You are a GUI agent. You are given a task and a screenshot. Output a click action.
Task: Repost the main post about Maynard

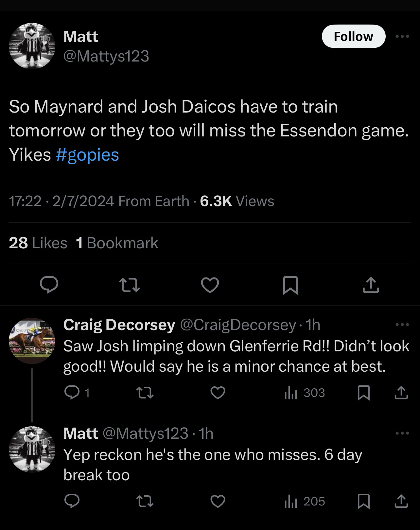click(130, 284)
